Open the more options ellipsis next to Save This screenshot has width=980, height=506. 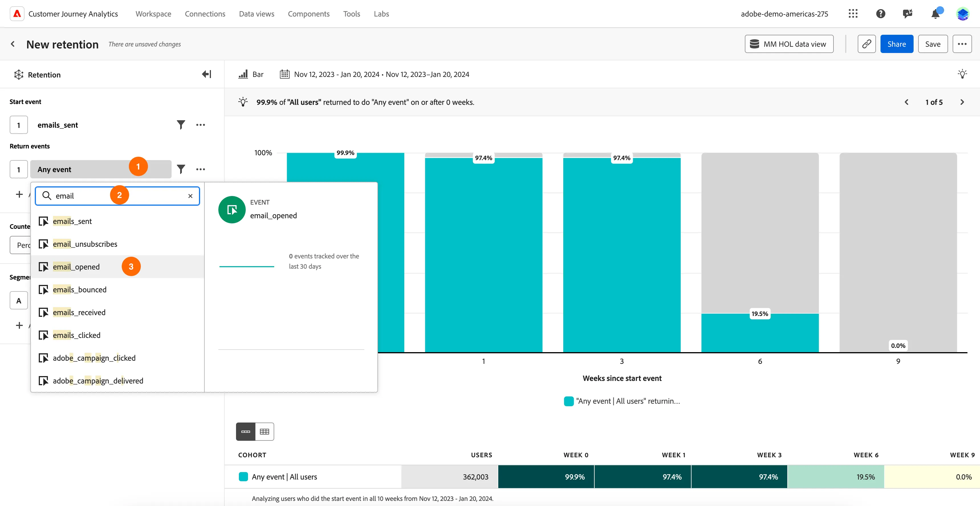[x=962, y=44]
